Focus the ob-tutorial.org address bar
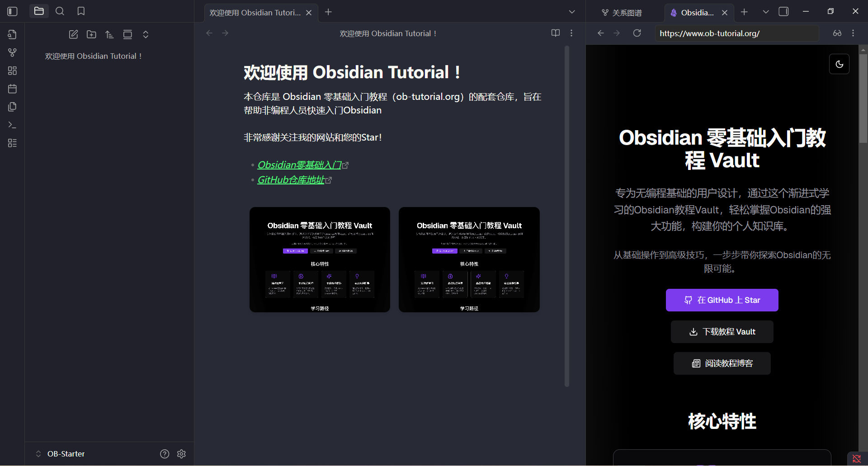The image size is (868, 466). pyautogui.click(x=737, y=33)
